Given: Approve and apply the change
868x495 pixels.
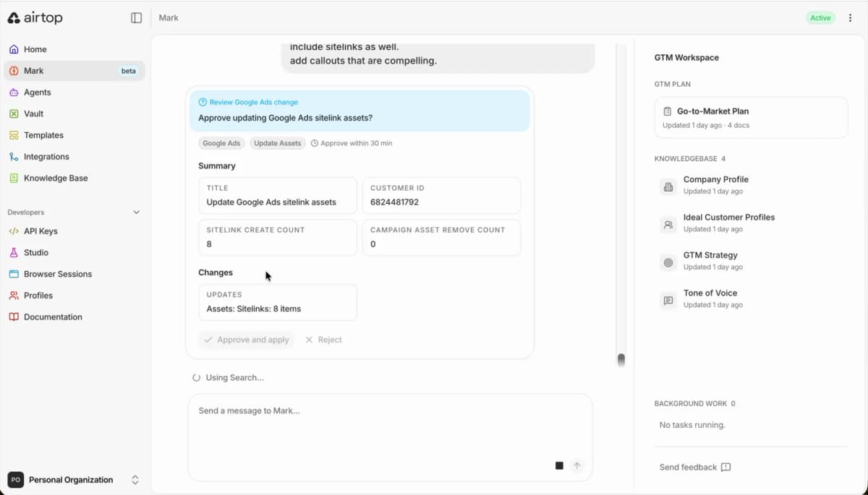Looking at the screenshot, I should tap(247, 340).
